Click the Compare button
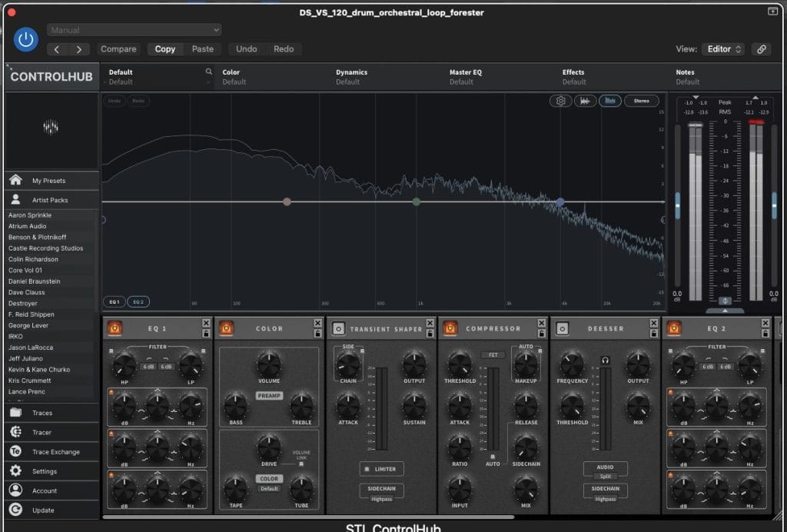The width and height of the screenshot is (787, 532). [x=118, y=49]
